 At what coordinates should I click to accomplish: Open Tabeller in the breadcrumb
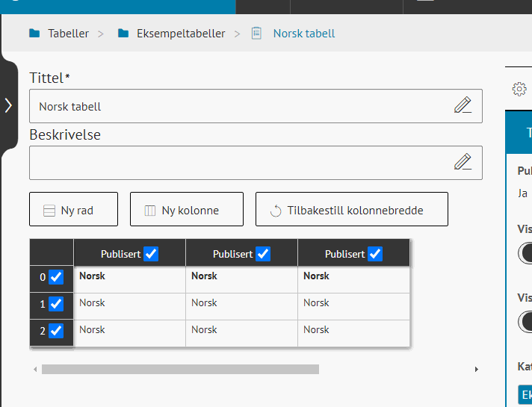point(68,34)
